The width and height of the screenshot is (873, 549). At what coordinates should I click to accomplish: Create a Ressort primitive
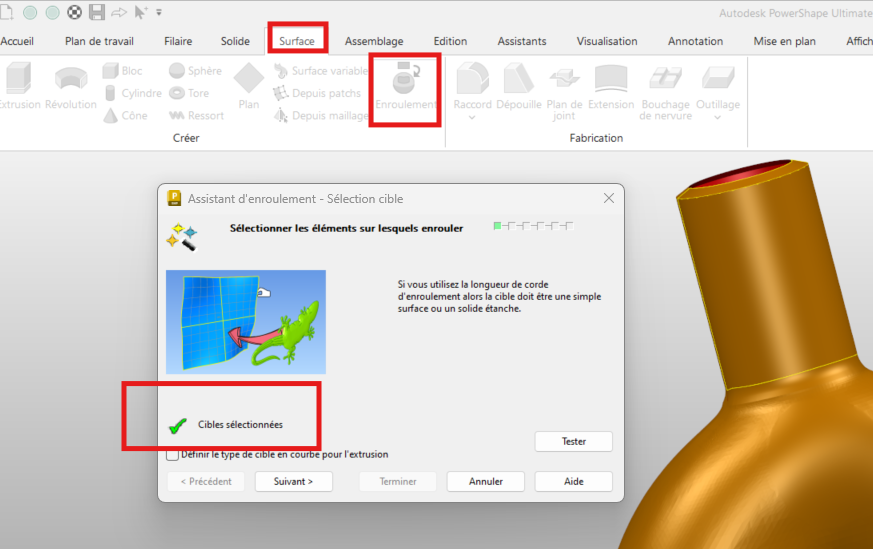[196, 115]
